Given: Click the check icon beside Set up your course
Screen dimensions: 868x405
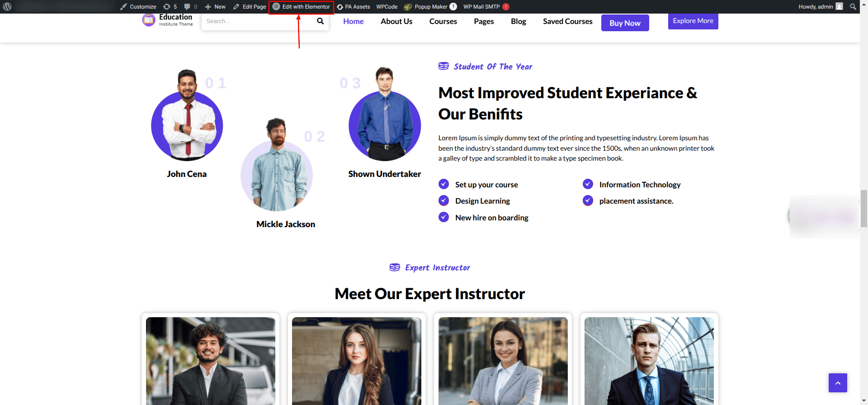Looking at the screenshot, I should click(444, 184).
